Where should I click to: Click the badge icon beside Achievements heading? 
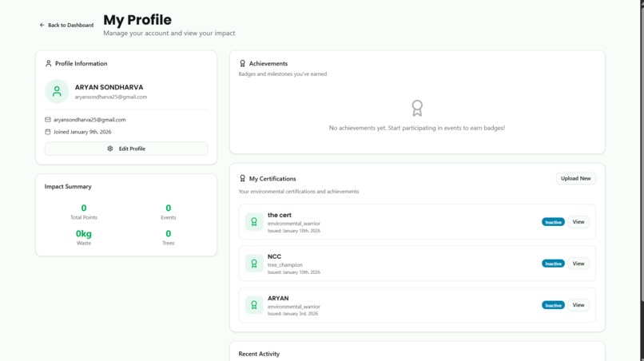click(x=242, y=63)
